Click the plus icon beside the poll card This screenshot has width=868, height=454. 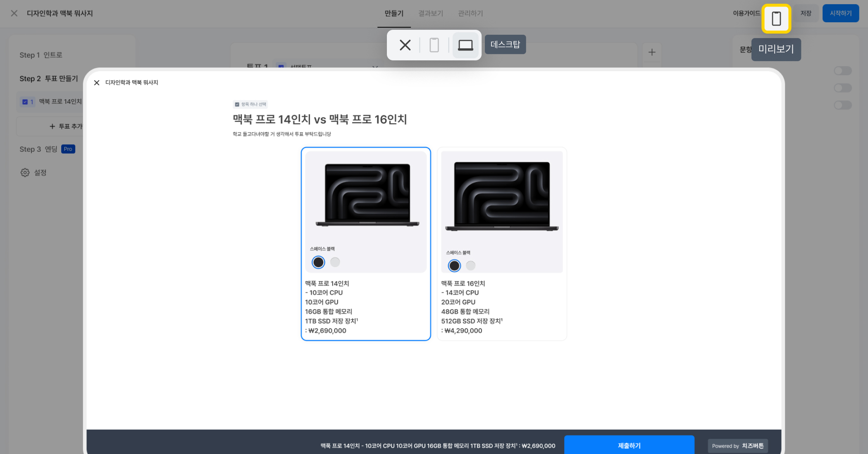coord(652,53)
